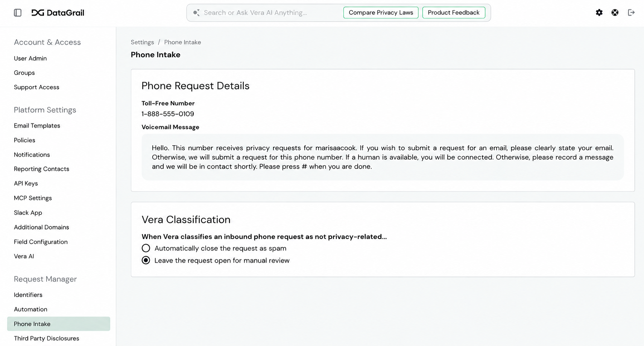This screenshot has width=644, height=346.
Task: Navigate to Identifiers
Action: click(28, 295)
